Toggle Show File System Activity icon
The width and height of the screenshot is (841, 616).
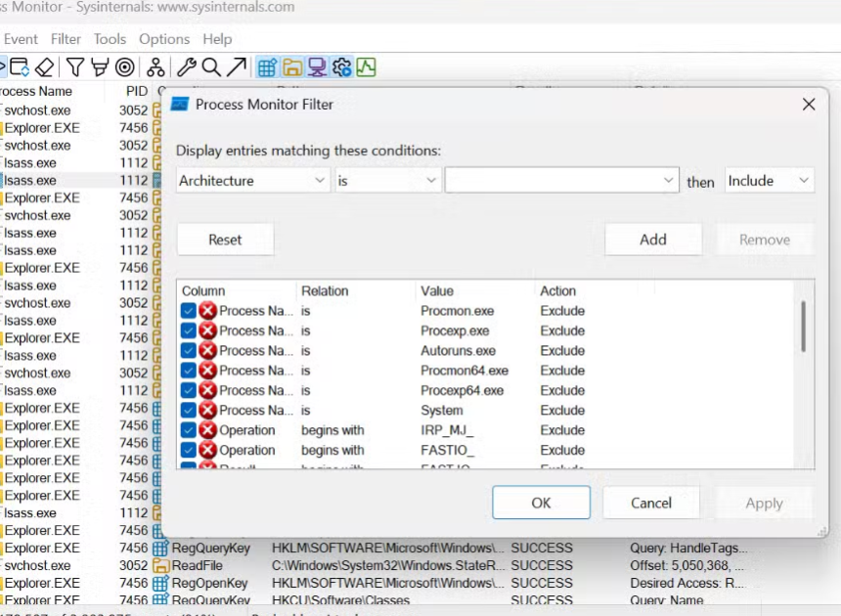tap(292, 67)
